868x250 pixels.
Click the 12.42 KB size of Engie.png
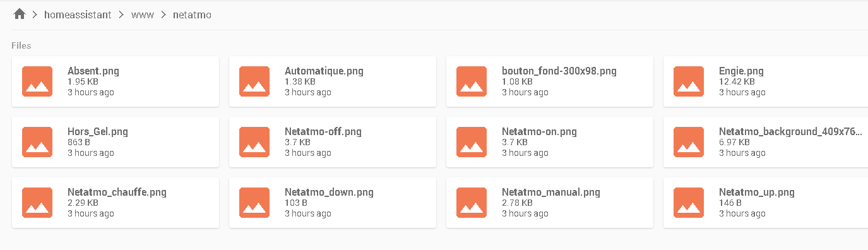tap(737, 82)
